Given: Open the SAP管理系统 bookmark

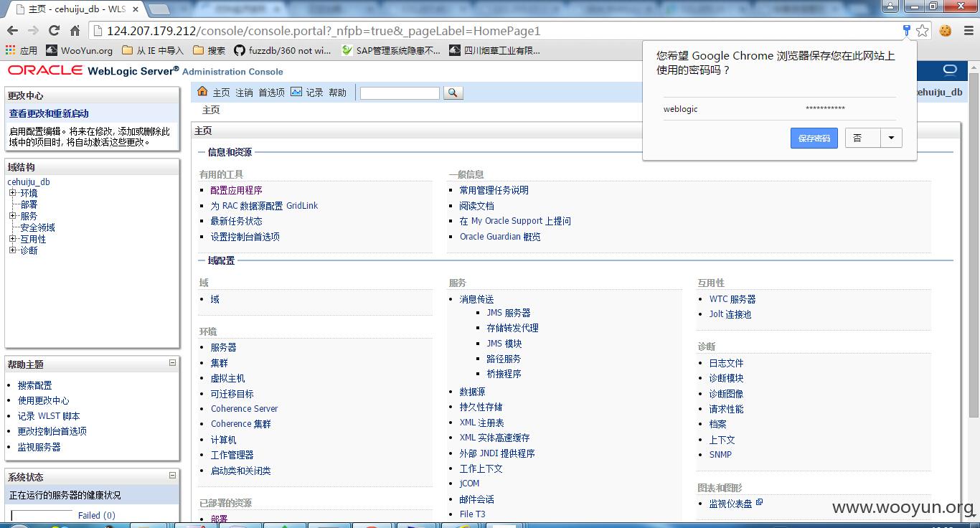Looking at the screenshot, I should (x=391, y=50).
